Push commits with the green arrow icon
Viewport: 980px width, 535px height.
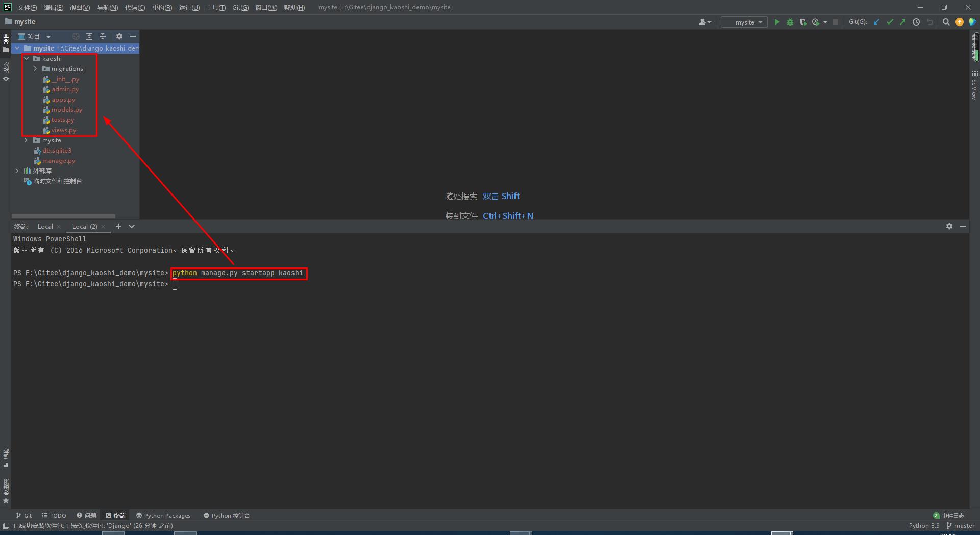(903, 22)
